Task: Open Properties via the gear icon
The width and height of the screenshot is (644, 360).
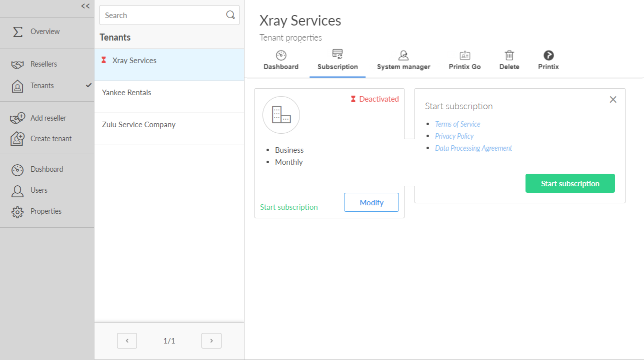Action: pyautogui.click(x=17, y=212)
